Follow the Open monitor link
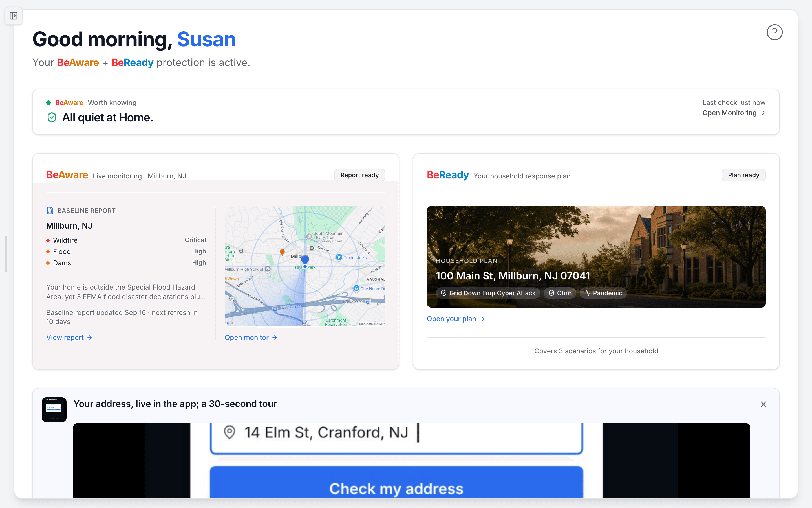Viewport: 812px width, 508px height. [251, 337]
